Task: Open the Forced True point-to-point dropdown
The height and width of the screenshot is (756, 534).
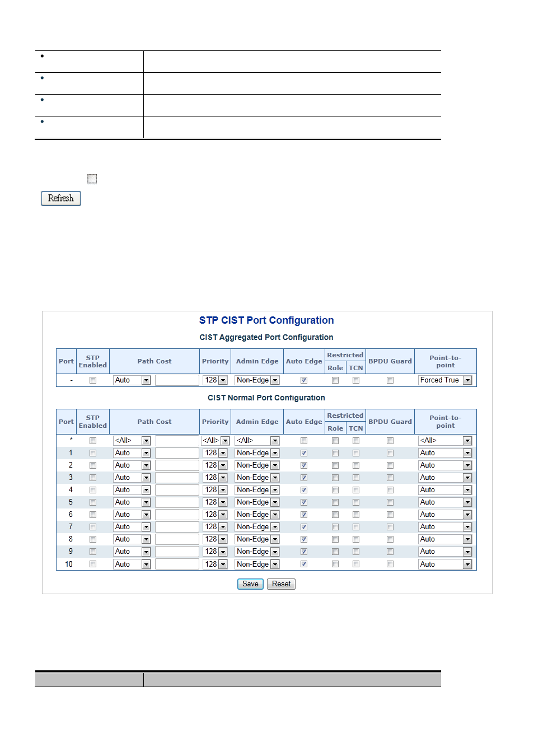Action: (x=445, y=380)
